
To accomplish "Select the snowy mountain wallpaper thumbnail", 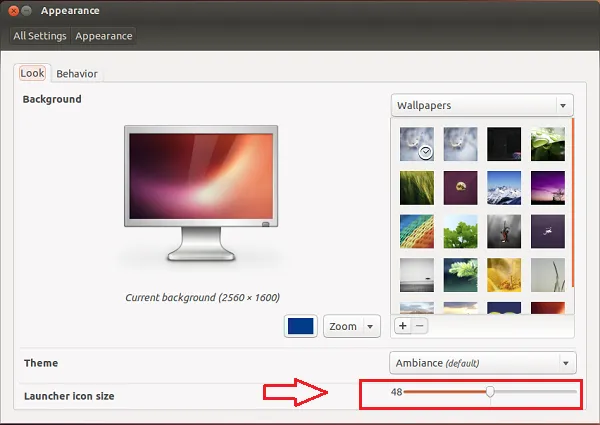I will point(504,186).
